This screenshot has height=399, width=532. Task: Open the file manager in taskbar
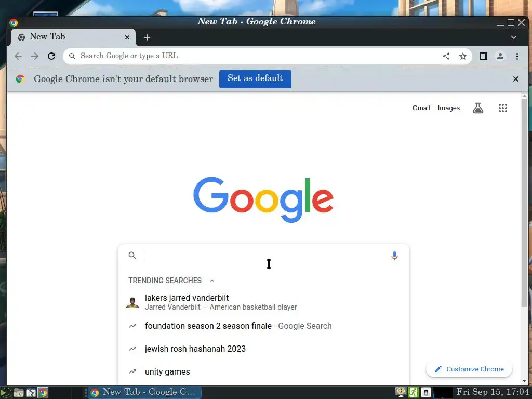click(x=18, y=393)
